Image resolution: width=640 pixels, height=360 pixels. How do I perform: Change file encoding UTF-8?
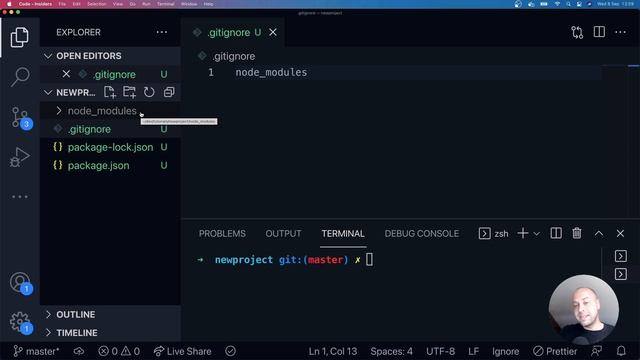[x=440, y=351]
